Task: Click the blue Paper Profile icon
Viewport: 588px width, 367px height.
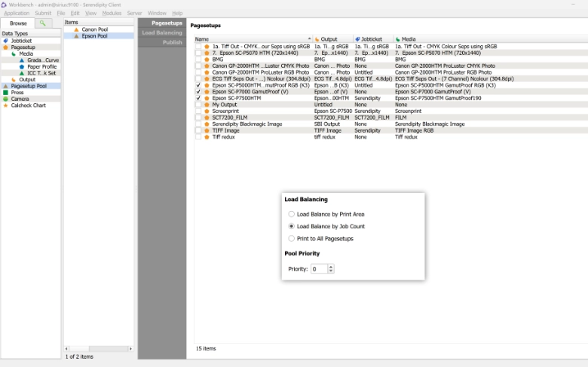Action: [22, 67]
